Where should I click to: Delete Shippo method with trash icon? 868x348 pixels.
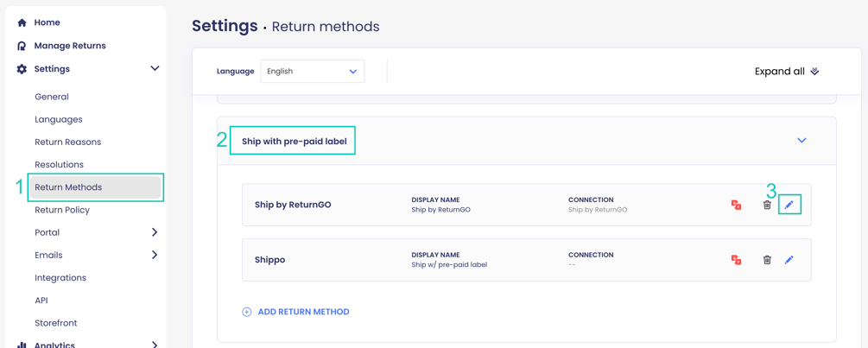(x=767, y=259)
